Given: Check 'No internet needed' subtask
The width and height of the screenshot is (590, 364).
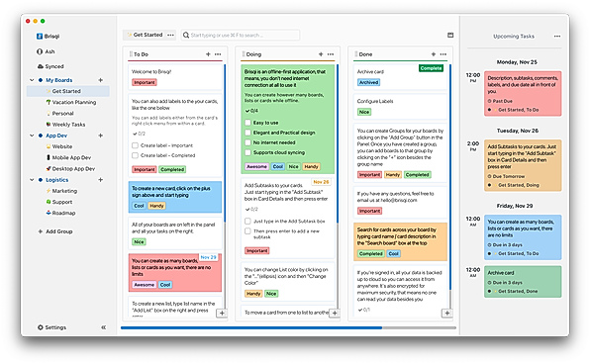Looking at the screenshot, I should [247, 142].
